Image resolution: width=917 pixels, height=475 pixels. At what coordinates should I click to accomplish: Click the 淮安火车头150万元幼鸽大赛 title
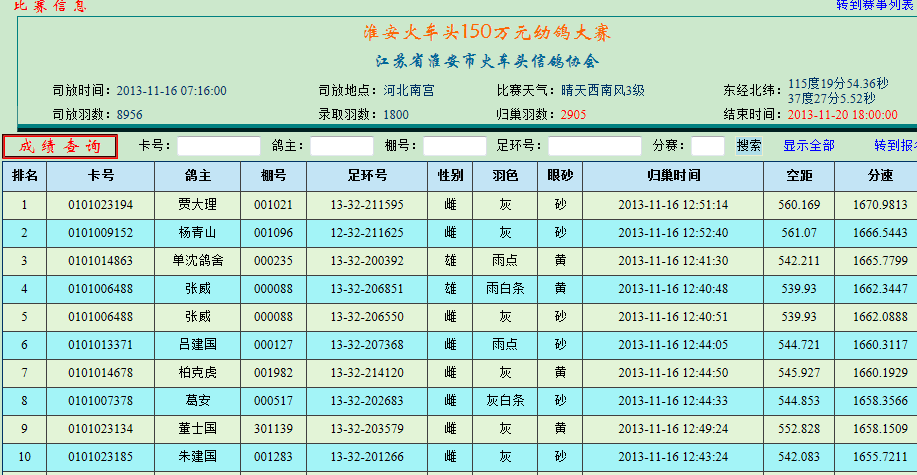pos(487,33)
